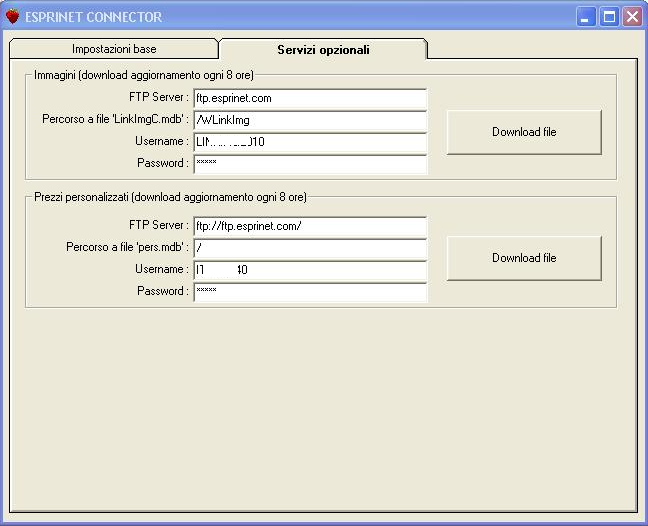The width and height of the screenshot is (648, 526).
Task: Click the 'Prezzi personalizzati' group label
Action: click(170, 197)
